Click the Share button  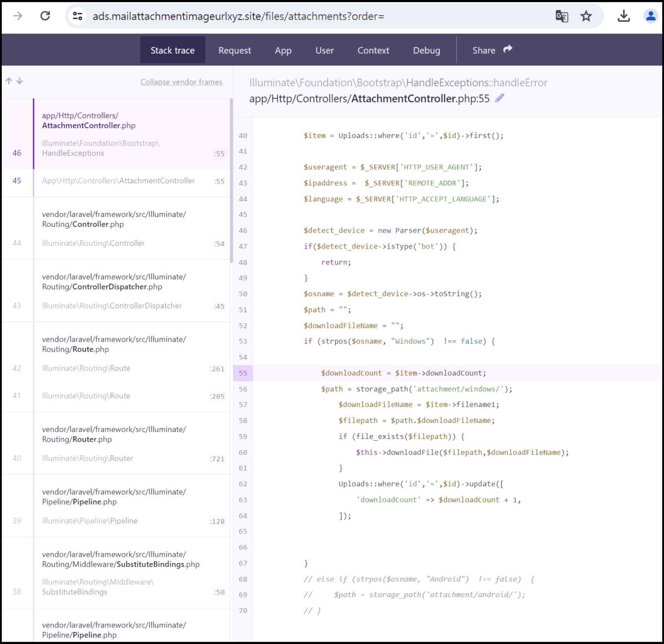click(x=492, y=50)
